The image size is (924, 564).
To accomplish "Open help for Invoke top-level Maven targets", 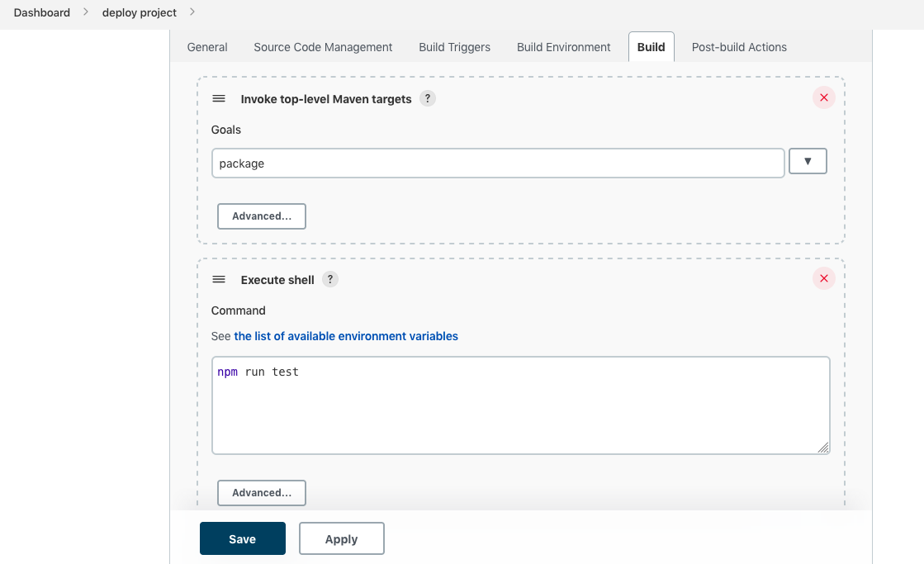I will (x=427, y=98).
